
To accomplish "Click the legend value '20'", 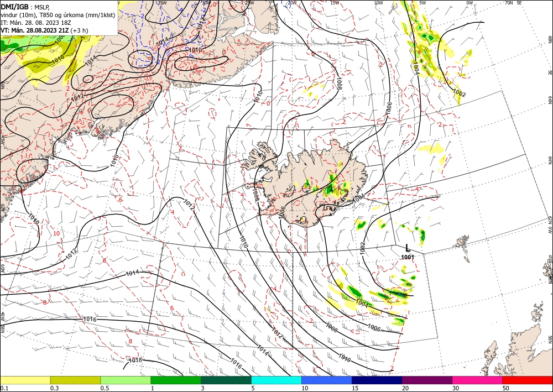I will click(x=405, y=388).
